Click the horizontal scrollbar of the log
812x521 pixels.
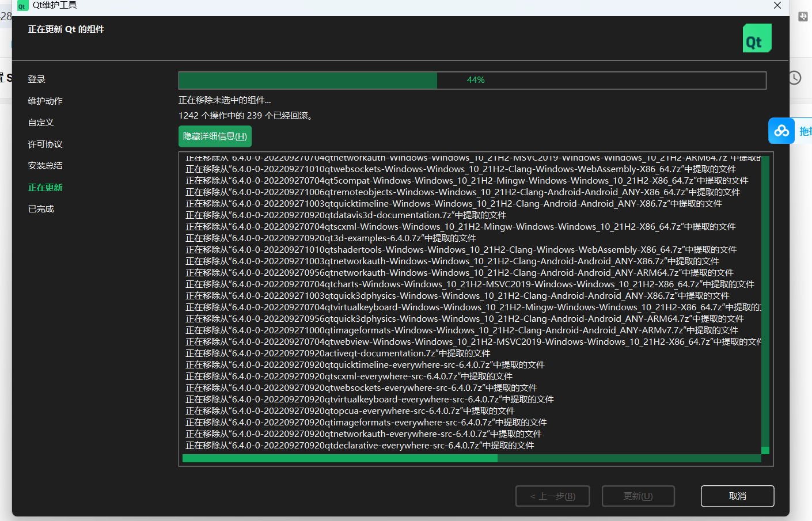[472, 458]
